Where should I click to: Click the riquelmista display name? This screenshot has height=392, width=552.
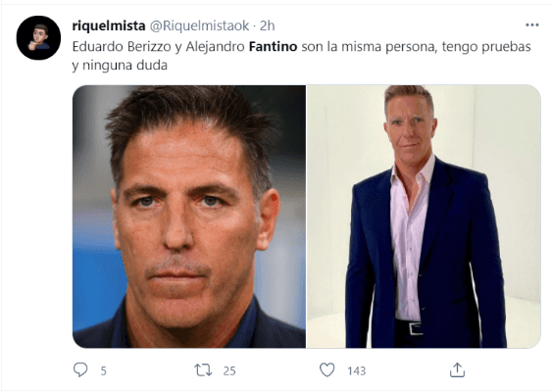(x=109, y=25)
